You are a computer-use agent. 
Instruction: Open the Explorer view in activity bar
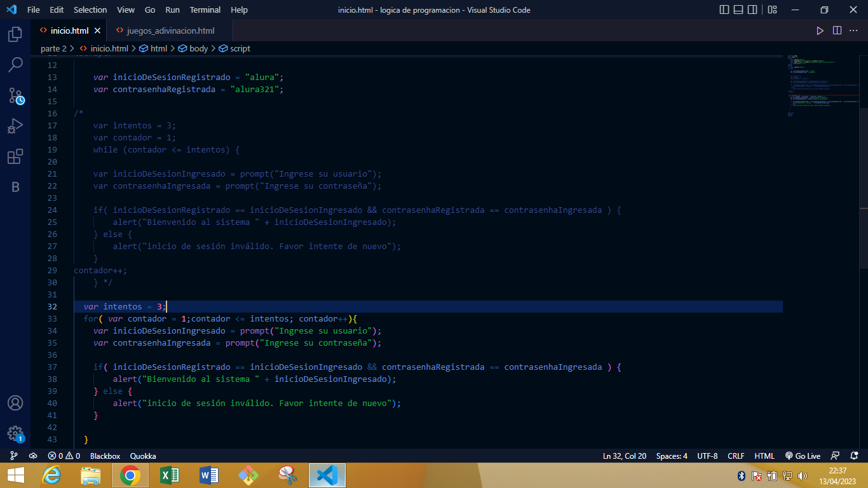15,34
